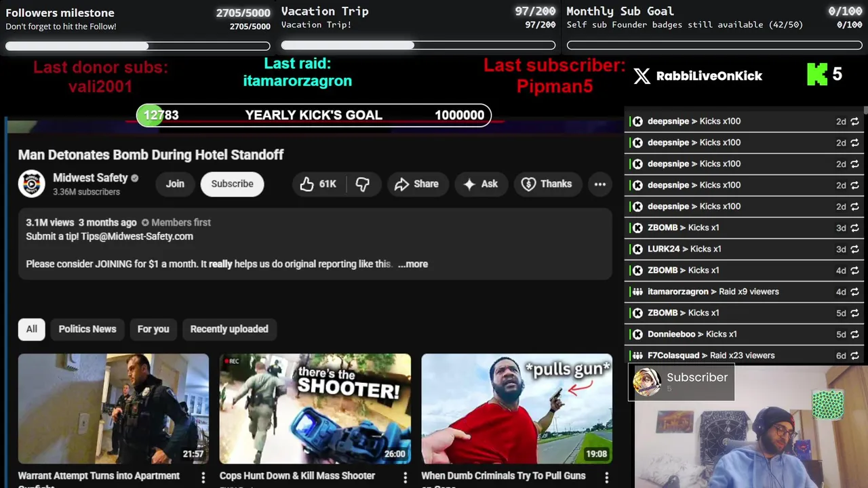Click the replay icon on first deepsnipe row

[x=854, y=121]
